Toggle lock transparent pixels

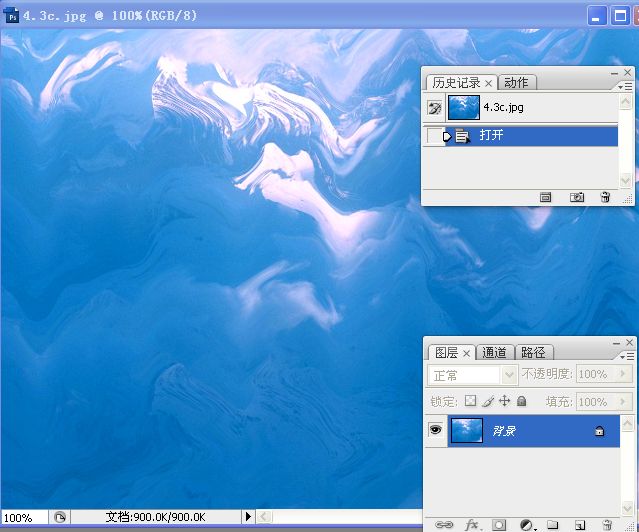tap(471, 401)
